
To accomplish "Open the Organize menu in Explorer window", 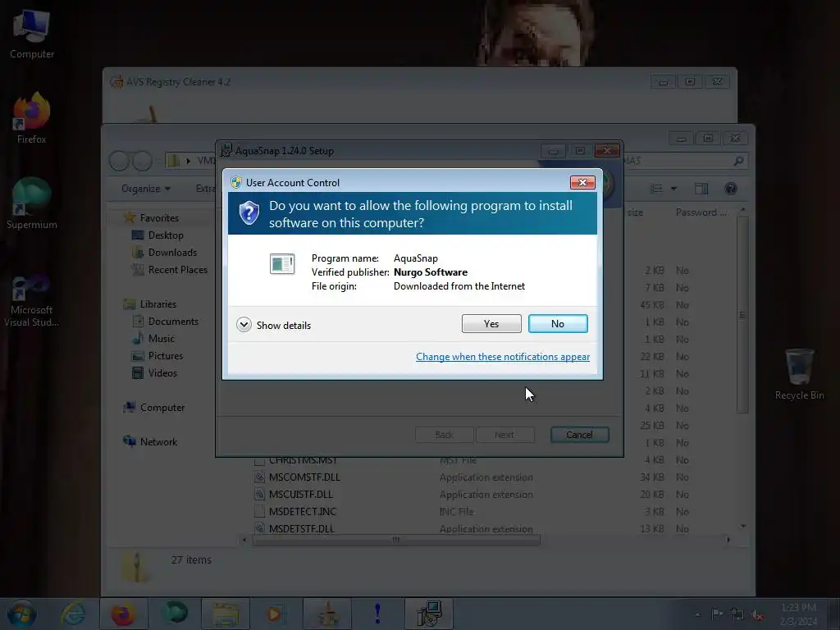I will tap(146, 189).
